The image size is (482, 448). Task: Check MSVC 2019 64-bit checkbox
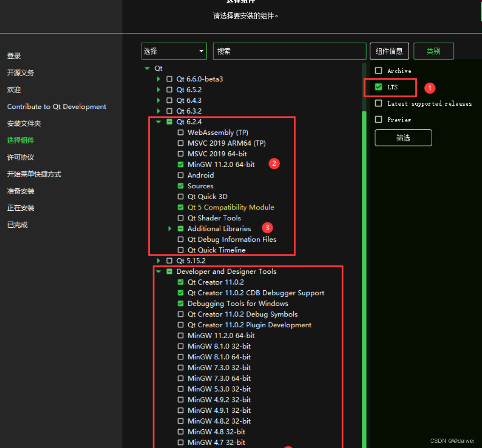click(181, 154)
